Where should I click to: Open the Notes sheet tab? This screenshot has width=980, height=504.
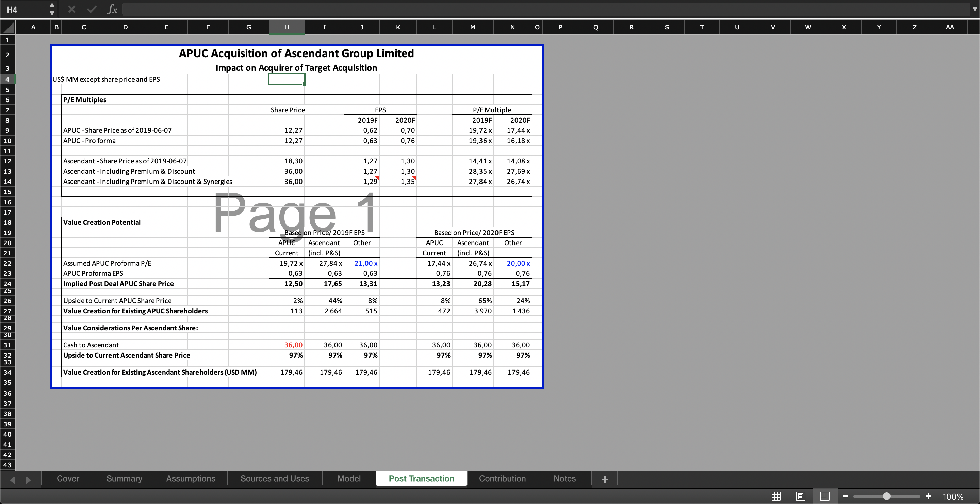565,478
